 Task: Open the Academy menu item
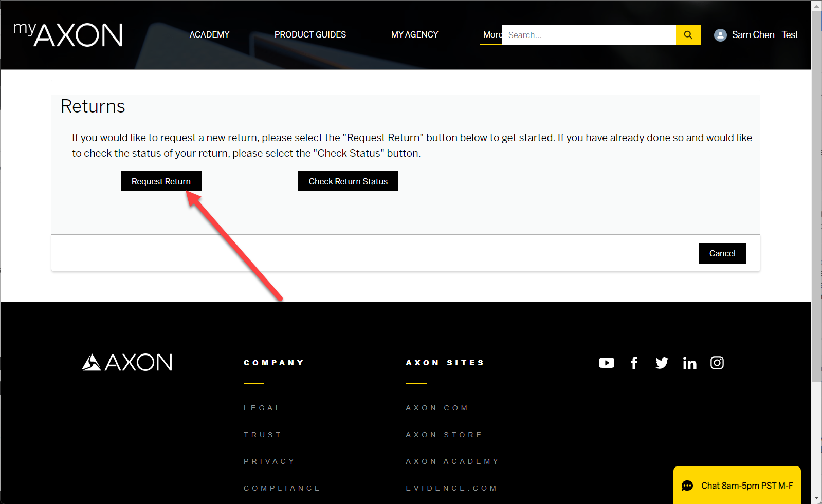pyautogui.click(x=209, y=34)
